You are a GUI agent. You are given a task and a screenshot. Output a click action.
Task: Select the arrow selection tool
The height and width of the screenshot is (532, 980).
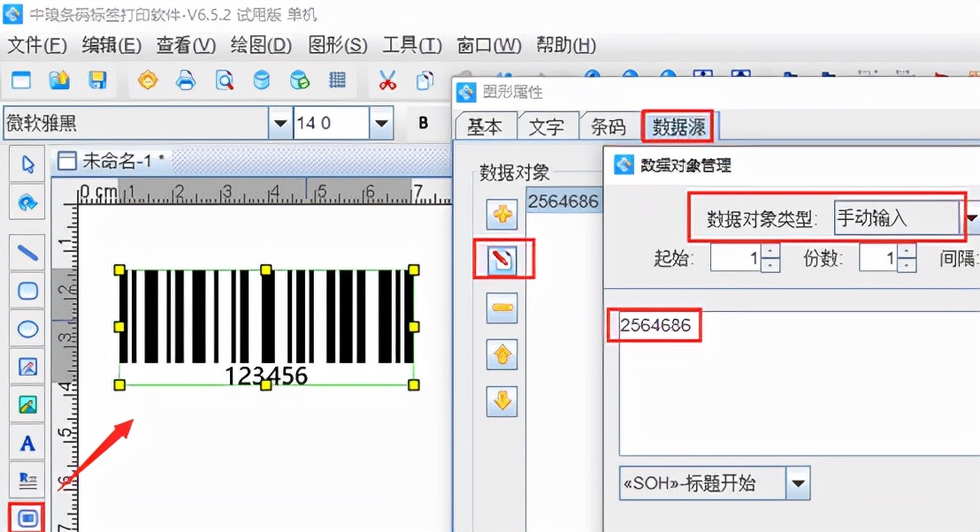tap(27, 164)
